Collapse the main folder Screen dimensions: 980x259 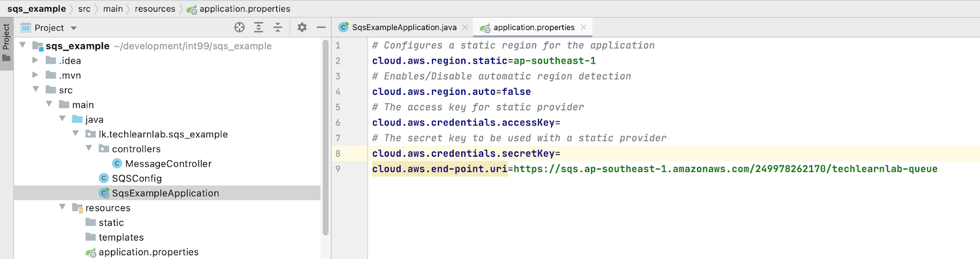click(49, 104)
